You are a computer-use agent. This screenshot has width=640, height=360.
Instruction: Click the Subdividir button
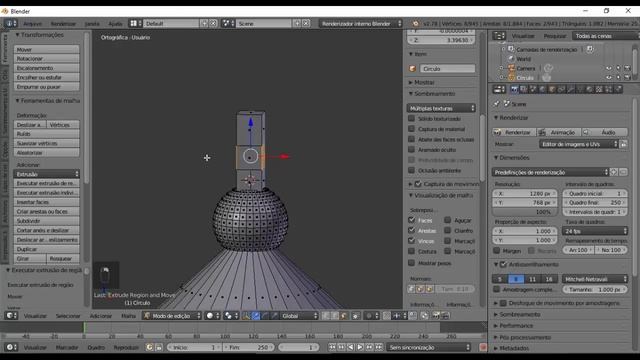pyautogui.click(x=47, y=221)
